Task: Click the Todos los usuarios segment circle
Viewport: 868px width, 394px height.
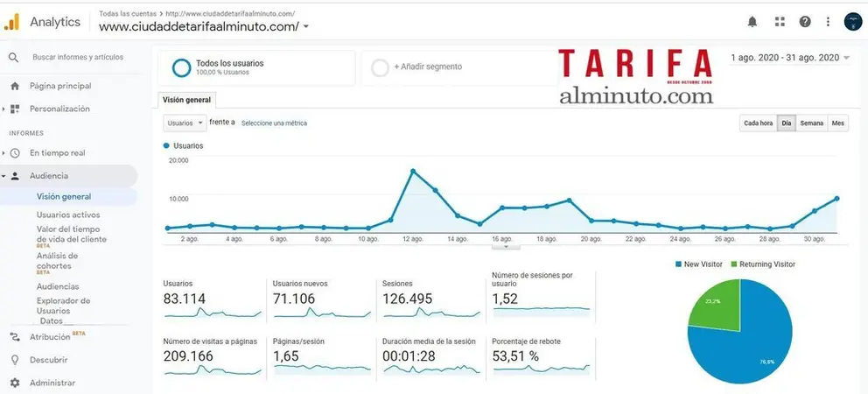Action: pos(182,67)
